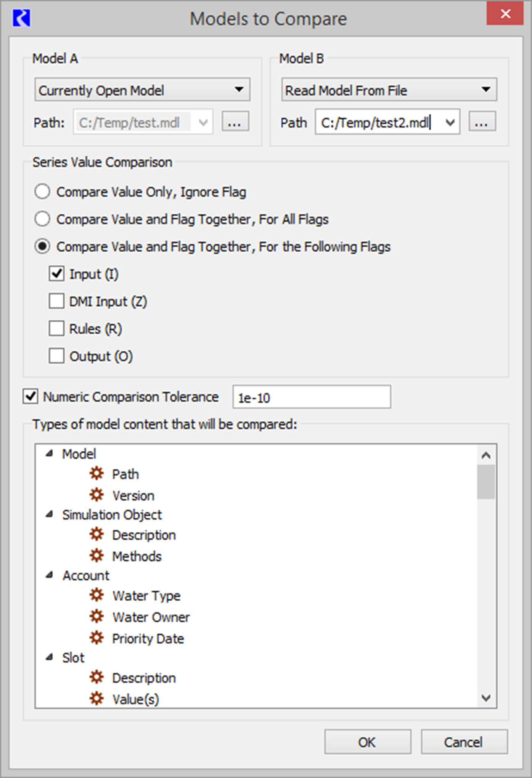Open the Read Model From File dropdown

pyautogui.click(x=389, y=90)
